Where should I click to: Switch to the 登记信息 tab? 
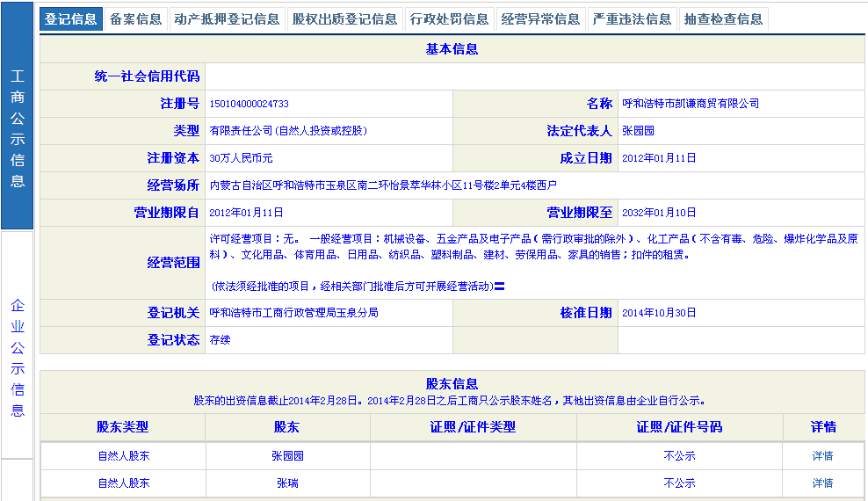point(71,19)
